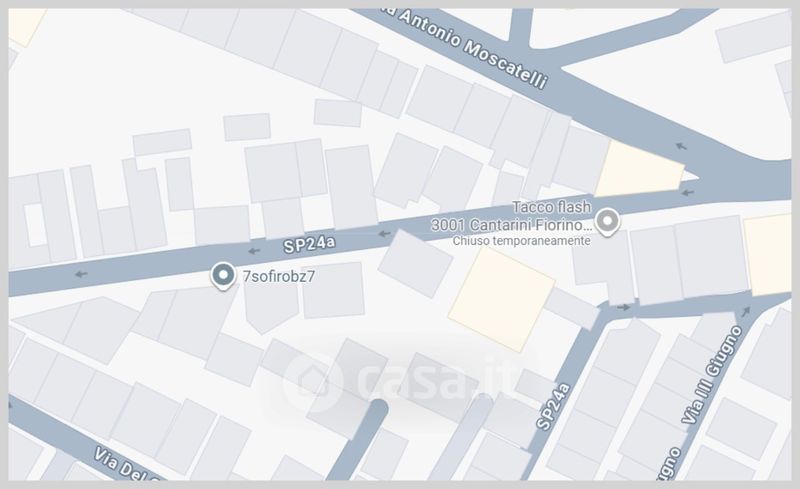This screenshot has width=800, height=489.
Task: Click the 7sofirobz7 location pin
Action: 223,276
